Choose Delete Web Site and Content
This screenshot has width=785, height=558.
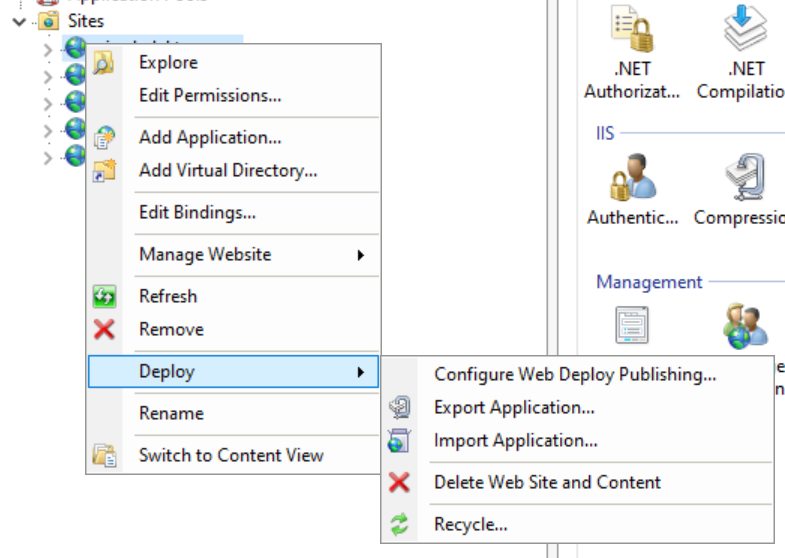point(547,482)
